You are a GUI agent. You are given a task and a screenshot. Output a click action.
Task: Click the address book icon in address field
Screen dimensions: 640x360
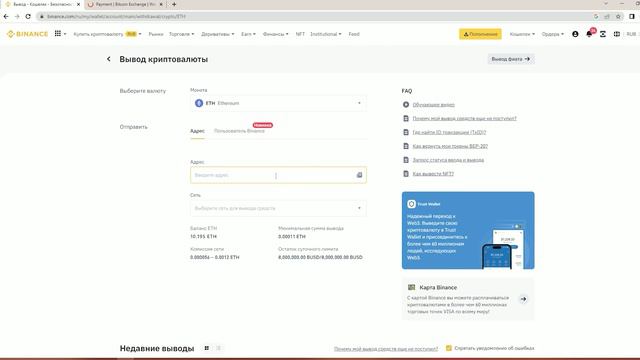click(x=359, y=175)
